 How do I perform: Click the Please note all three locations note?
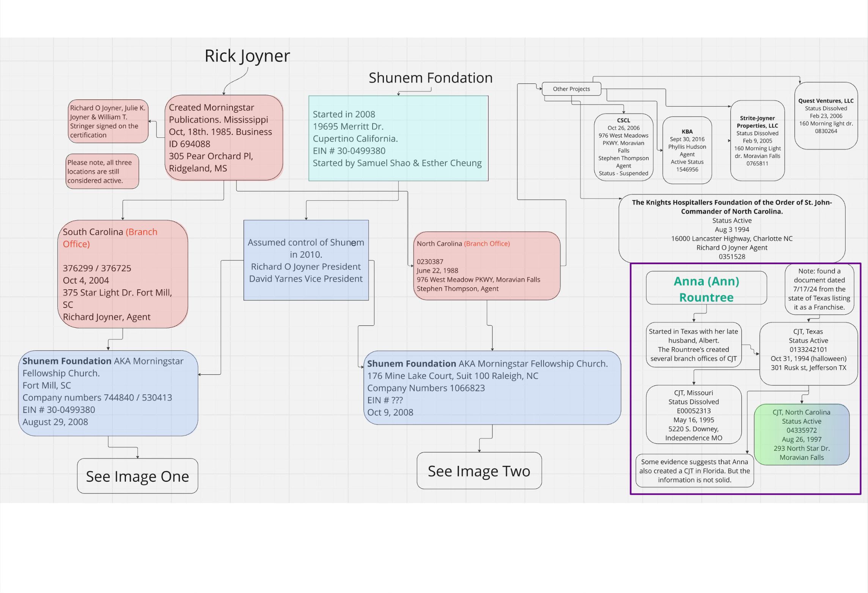click(102, 171)
